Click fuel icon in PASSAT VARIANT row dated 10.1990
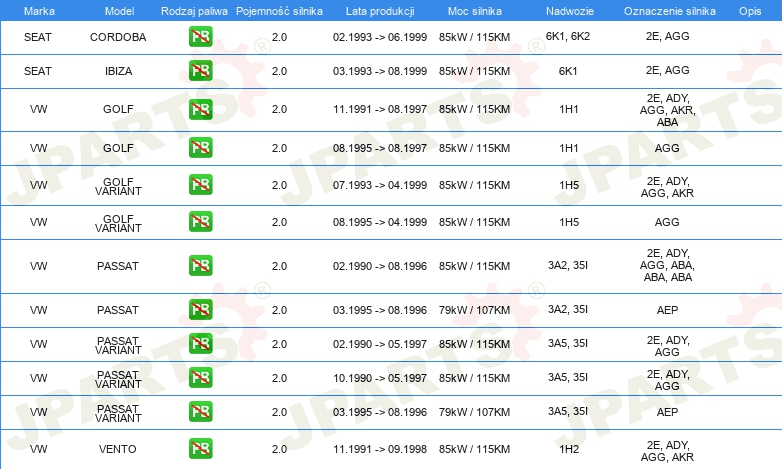 pos(200,377)
